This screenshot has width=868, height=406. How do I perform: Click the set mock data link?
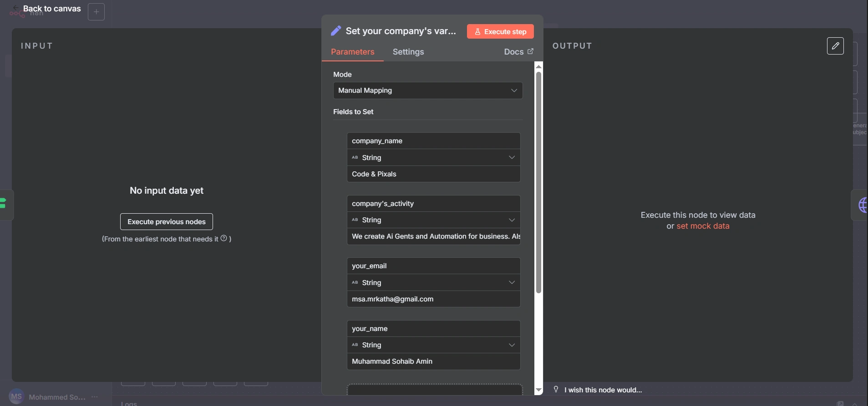(703, 226)
